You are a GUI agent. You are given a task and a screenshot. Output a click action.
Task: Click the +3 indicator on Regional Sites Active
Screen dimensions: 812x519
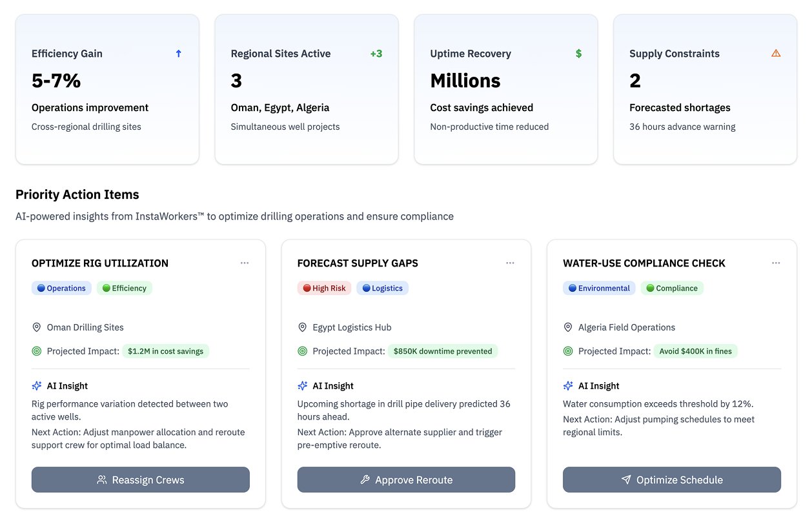pyautogui.click(x=376, y=54)
